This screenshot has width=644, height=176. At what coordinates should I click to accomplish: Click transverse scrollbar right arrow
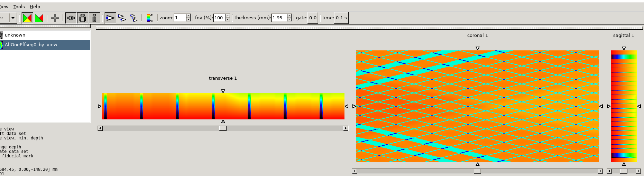(346, 128)
